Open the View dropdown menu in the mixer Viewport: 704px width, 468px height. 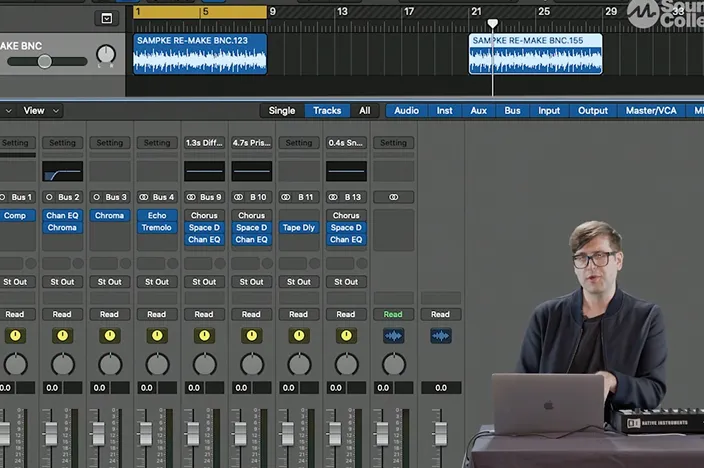(x=41, y=110)
